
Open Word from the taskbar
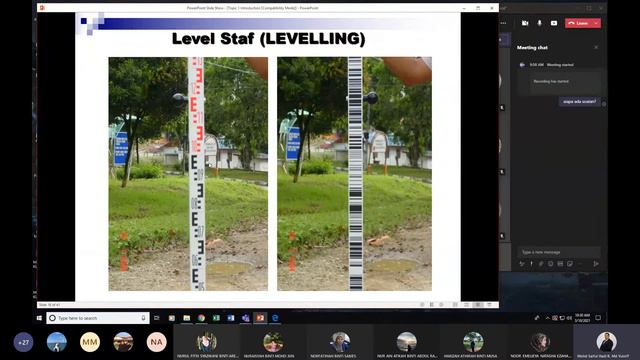click(231, 318)
